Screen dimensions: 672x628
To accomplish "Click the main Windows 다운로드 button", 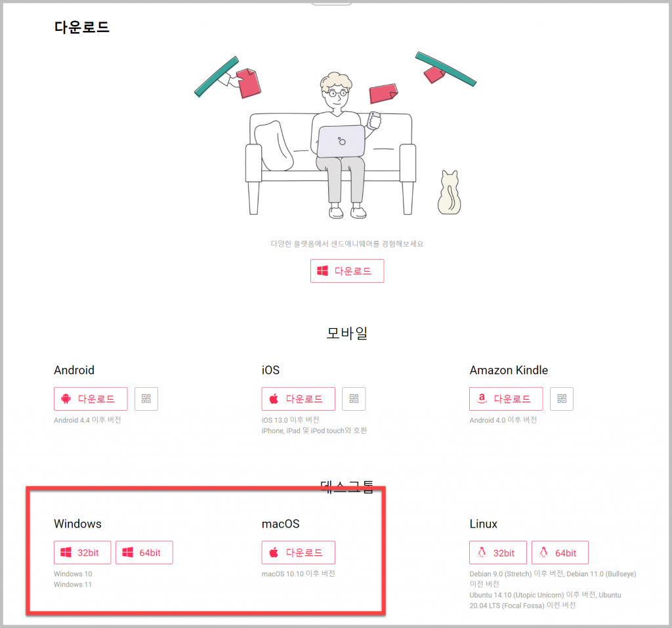I will point(347,271).
